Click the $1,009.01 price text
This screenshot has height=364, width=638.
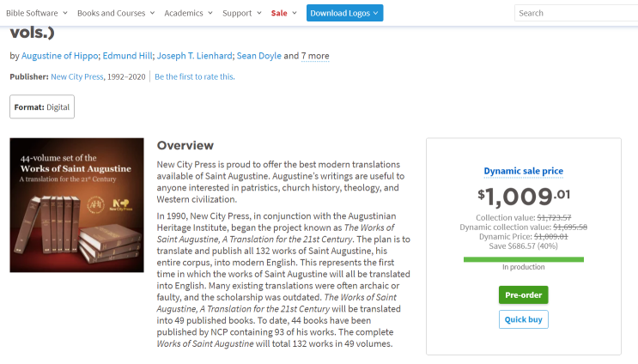pyautogui.click(x=524, y=197)
